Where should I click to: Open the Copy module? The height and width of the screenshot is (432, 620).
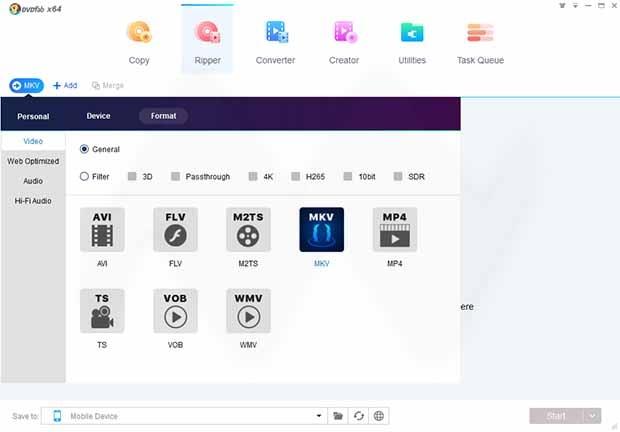139,42
